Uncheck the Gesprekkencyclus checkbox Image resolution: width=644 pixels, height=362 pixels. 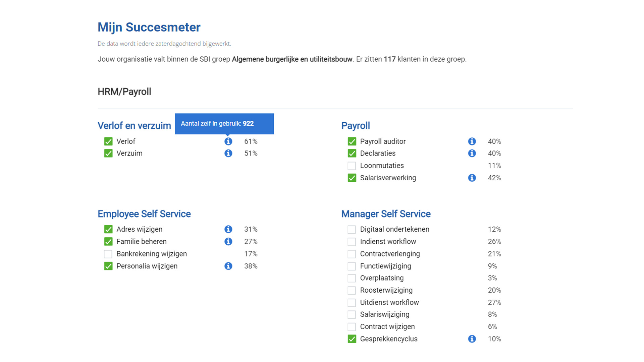pos(352,339)
